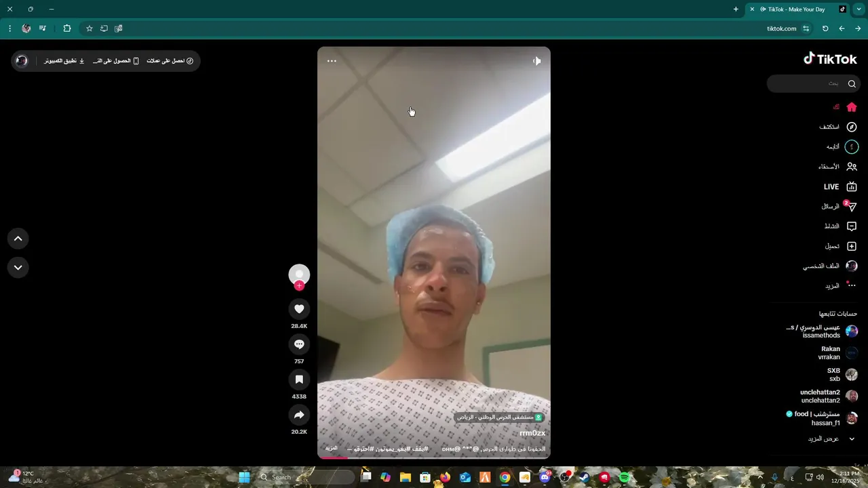868x488 pixels.
Task: Open followed account issamethods
Action: pyautogui.click(x=821, y=331)
